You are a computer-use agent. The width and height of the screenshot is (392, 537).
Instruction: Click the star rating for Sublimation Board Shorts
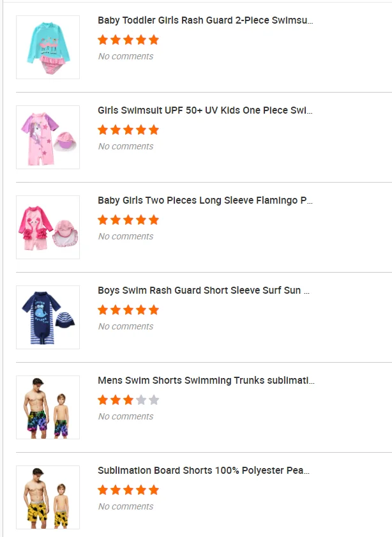coord(128,490)
